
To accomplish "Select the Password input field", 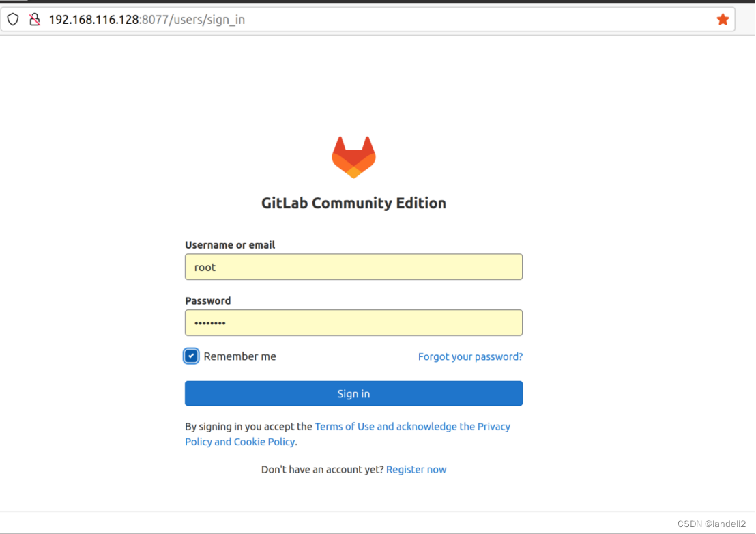I will (353, 322).
